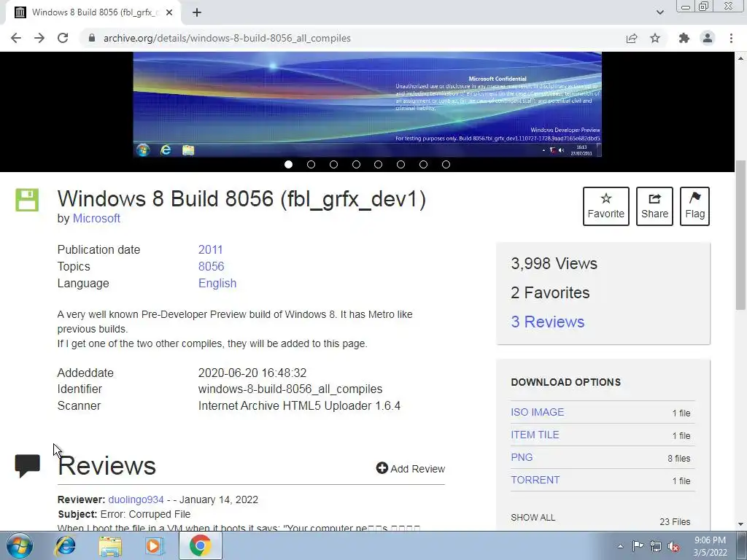Image resolution: width=747 pixels, height=560 pixels.
Task: Click the scrollbar up arrow
Action: (x=740, y=58)
